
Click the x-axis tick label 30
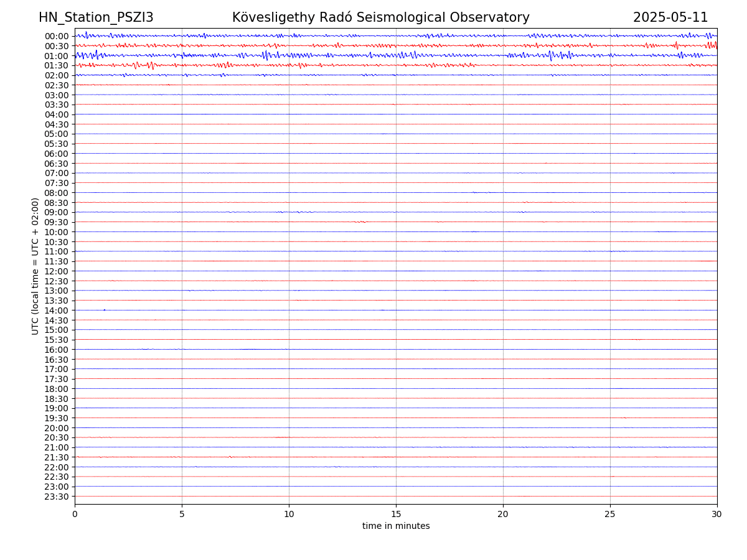pos(717,515)
